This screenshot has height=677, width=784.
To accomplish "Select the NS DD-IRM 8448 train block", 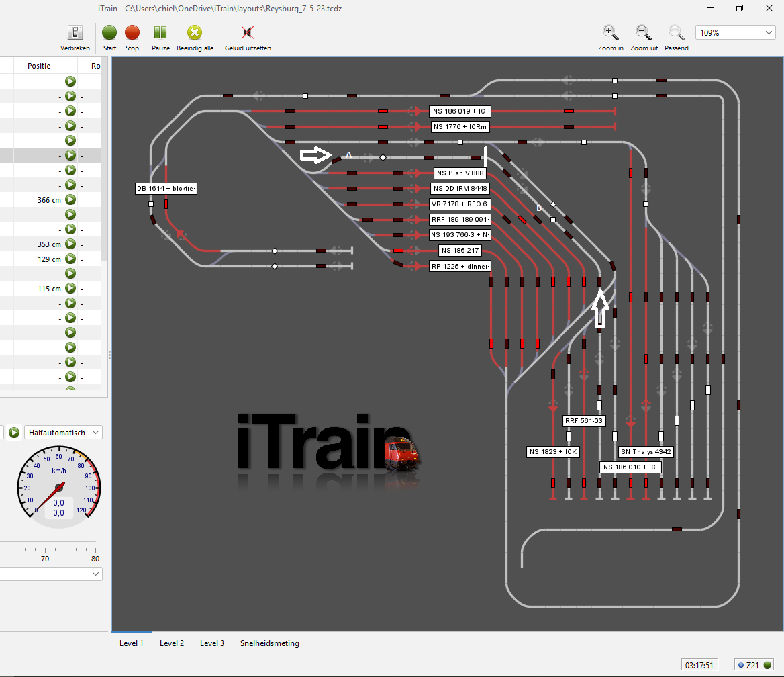I will (x=460, y=189).
